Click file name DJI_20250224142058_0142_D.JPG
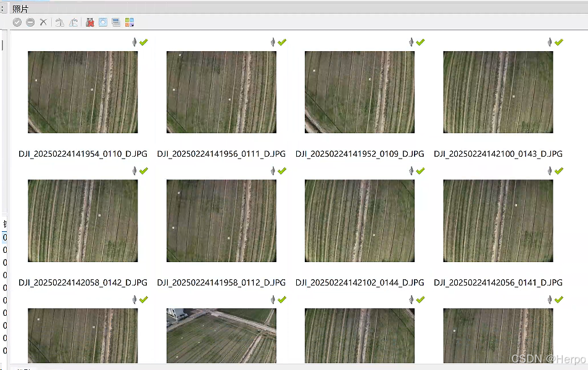This screenshot has width=588, height=370. (83, 282)
